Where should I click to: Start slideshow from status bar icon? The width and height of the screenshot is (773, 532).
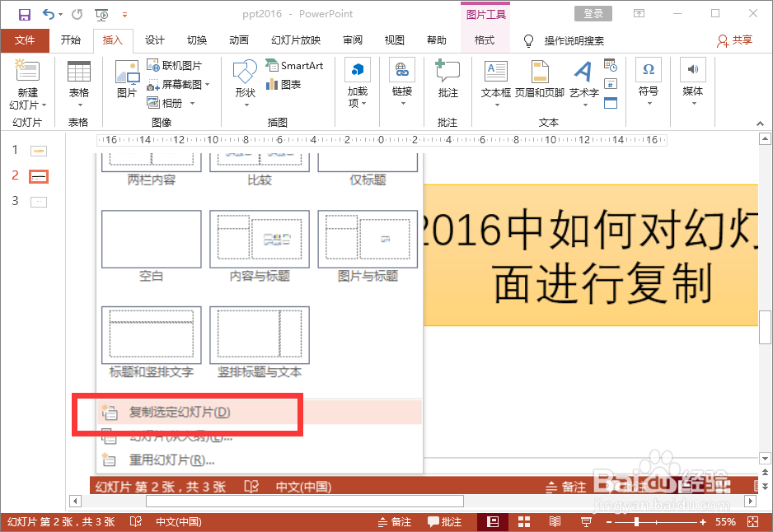pyautogui.click(x=586, y=521)
